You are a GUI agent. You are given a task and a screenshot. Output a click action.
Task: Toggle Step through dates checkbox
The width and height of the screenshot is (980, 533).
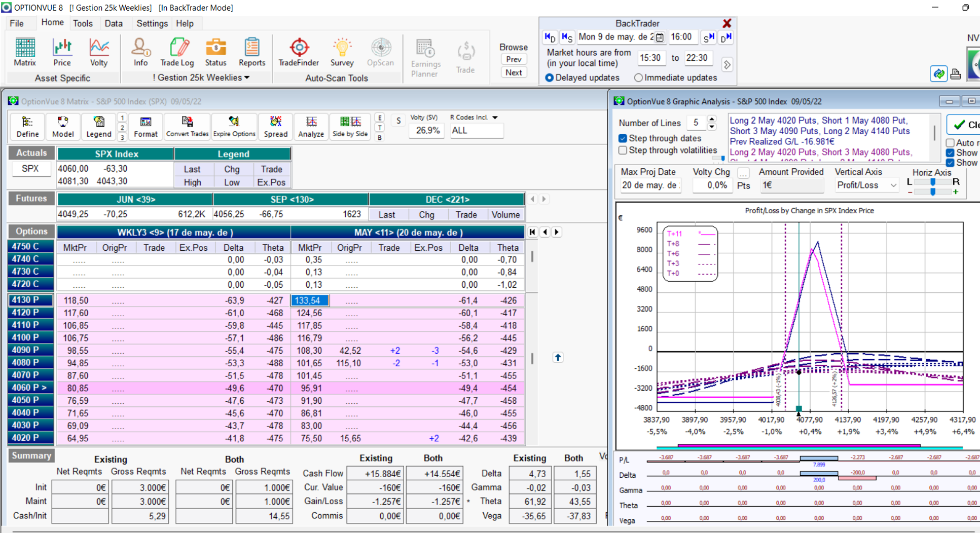(x=623, y=138)
